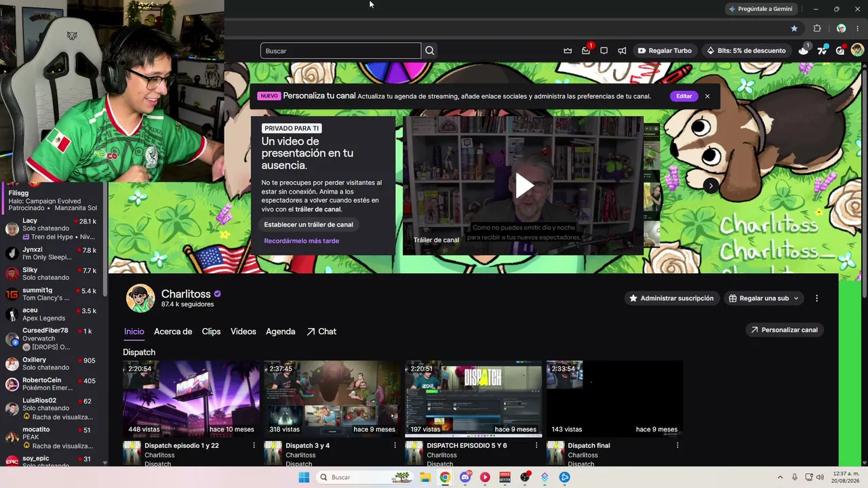Open the Chat pop-out tab

point(321,331)
